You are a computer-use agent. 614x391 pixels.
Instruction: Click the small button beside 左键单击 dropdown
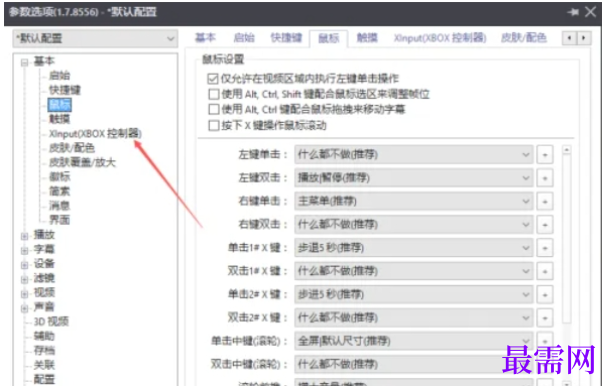coord(545,155)
